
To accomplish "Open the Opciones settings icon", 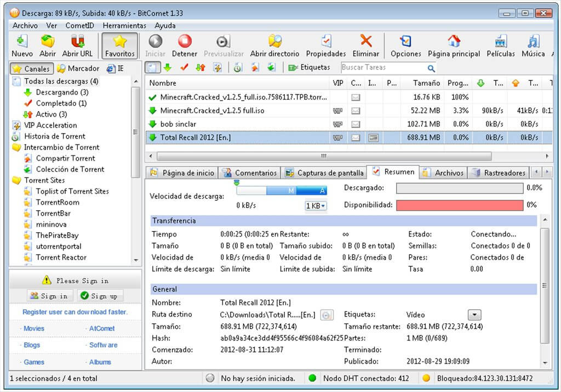I will [405, 42].
